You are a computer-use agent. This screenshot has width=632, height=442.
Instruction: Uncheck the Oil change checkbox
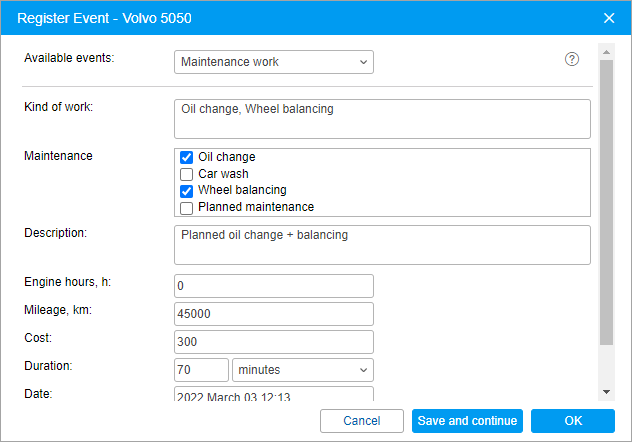186,157
